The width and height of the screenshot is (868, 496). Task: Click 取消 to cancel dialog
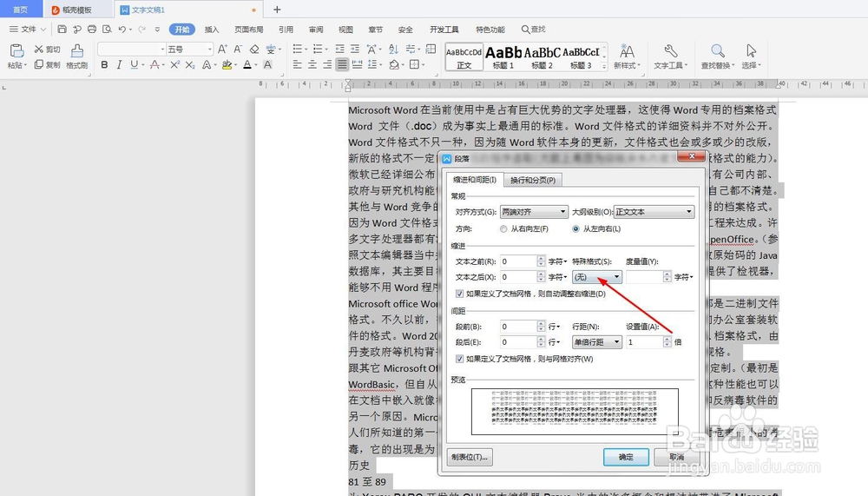[x=676, y=457]
